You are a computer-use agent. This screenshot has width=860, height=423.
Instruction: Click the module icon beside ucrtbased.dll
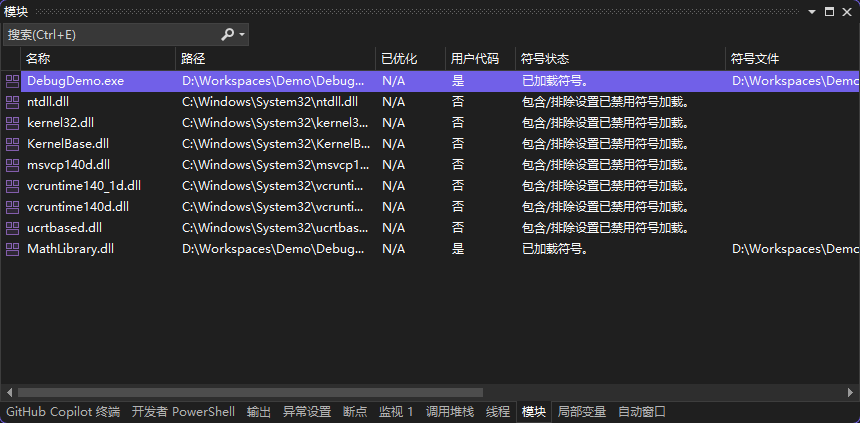[12, 228]
